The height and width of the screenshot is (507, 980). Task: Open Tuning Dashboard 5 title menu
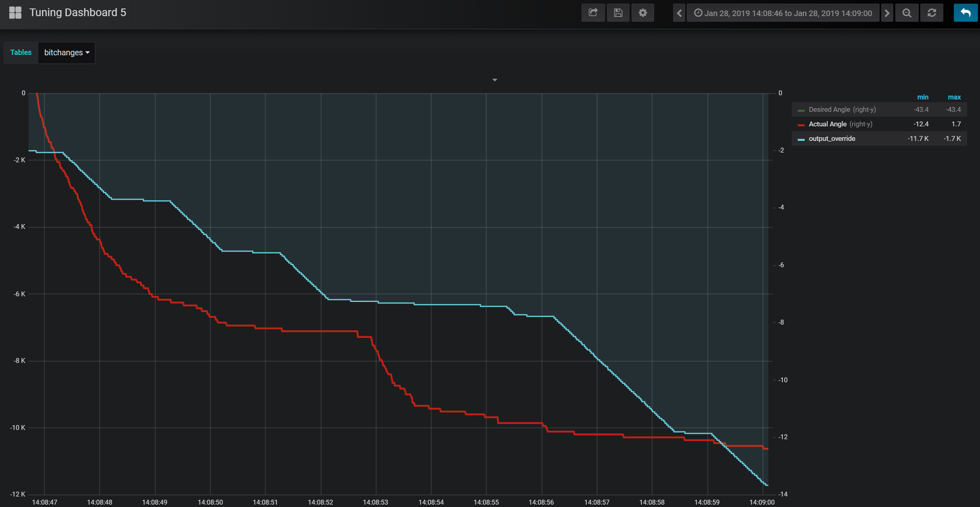click(x=78, y=13)
